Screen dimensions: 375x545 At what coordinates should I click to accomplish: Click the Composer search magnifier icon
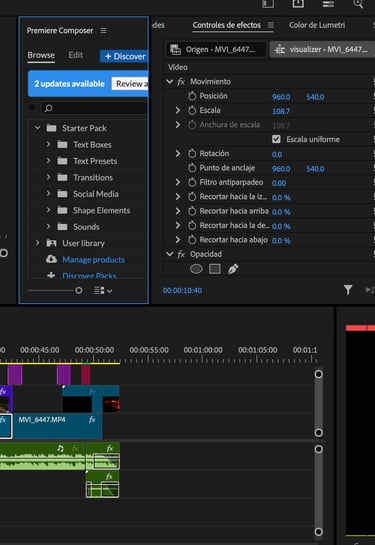click(49, 108)
